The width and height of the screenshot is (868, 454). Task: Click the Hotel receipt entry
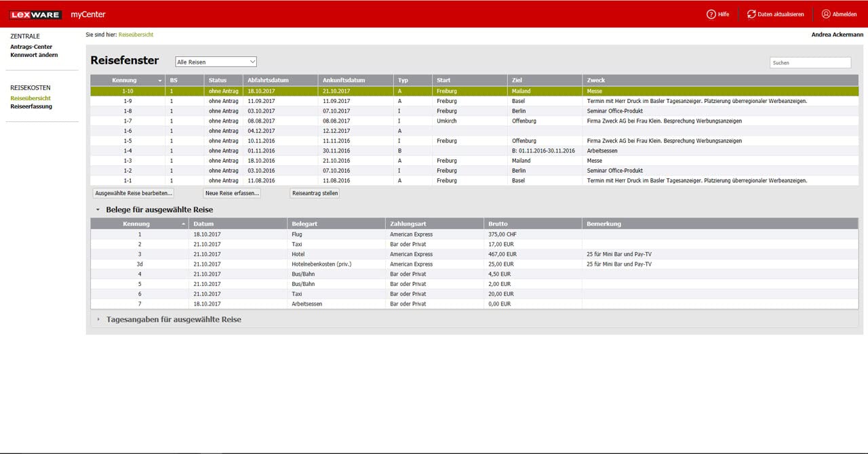298,254
